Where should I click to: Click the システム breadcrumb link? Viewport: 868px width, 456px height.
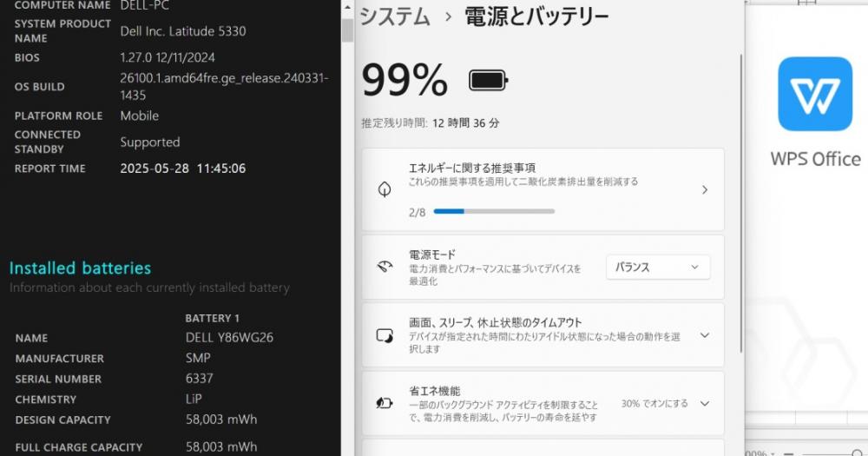point(395,17)
